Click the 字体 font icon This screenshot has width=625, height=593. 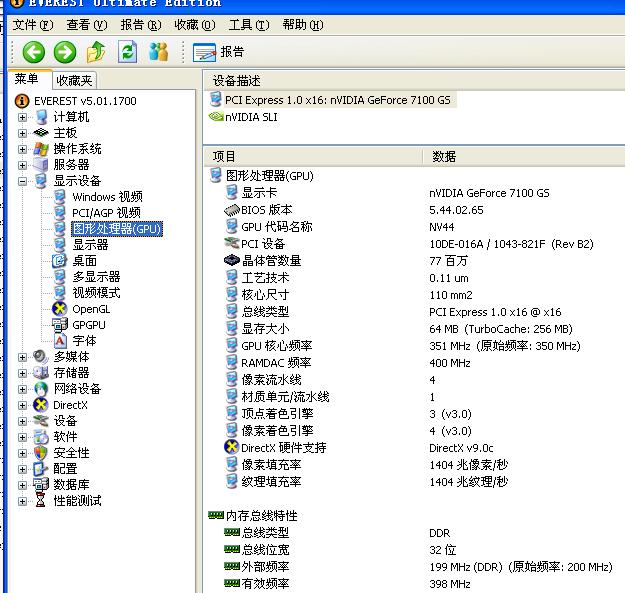60,341
